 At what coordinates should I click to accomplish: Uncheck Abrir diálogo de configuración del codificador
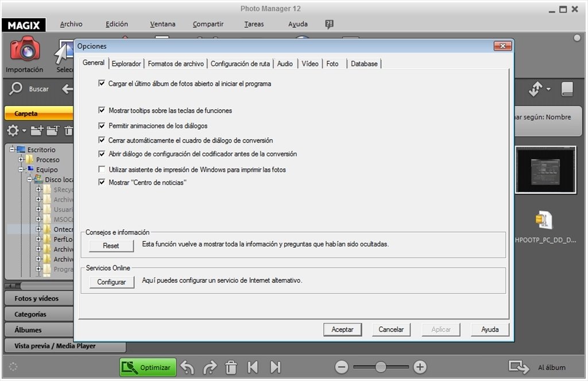(x=102, y=153)
